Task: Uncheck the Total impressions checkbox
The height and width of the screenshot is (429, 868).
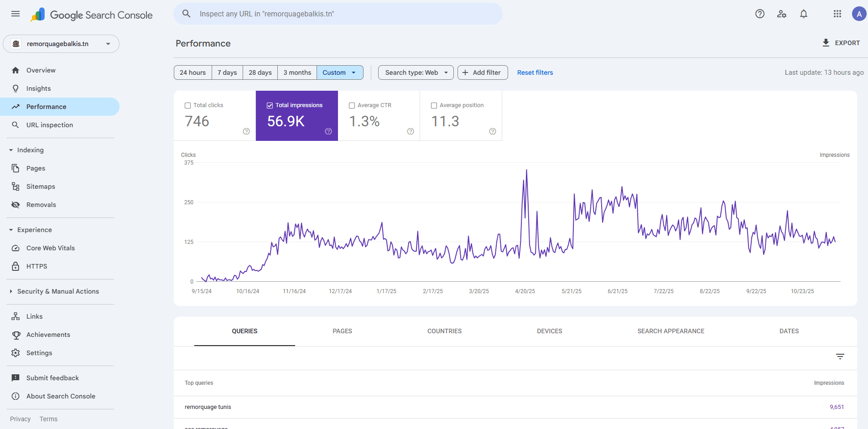Action: (270, 105)
